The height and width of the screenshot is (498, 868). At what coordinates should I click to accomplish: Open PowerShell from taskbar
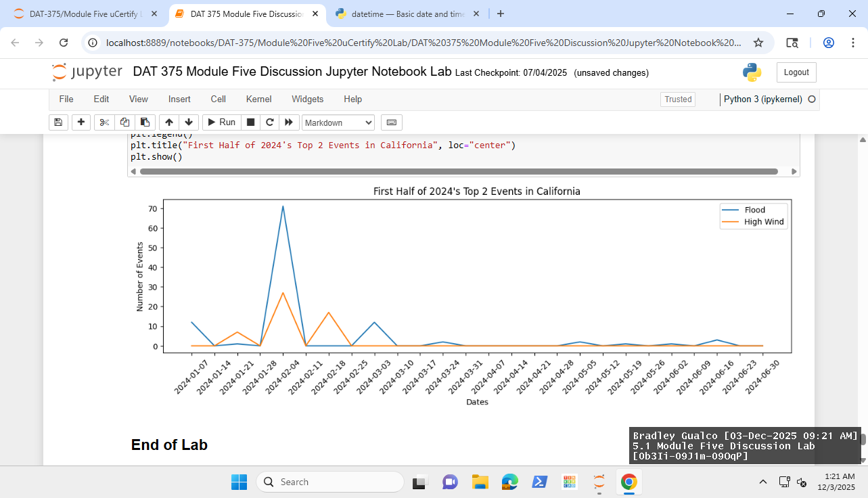(x=539, y=482)
